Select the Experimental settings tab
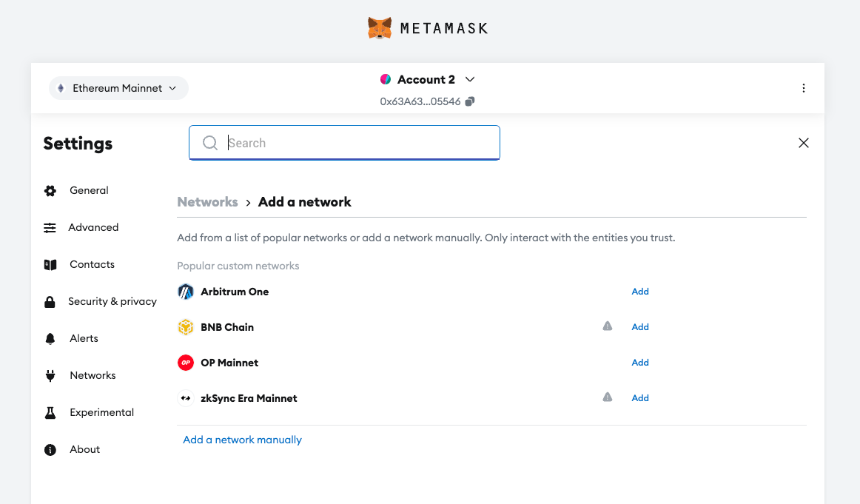Screen dimensions: 860x504 pos(101,412)
